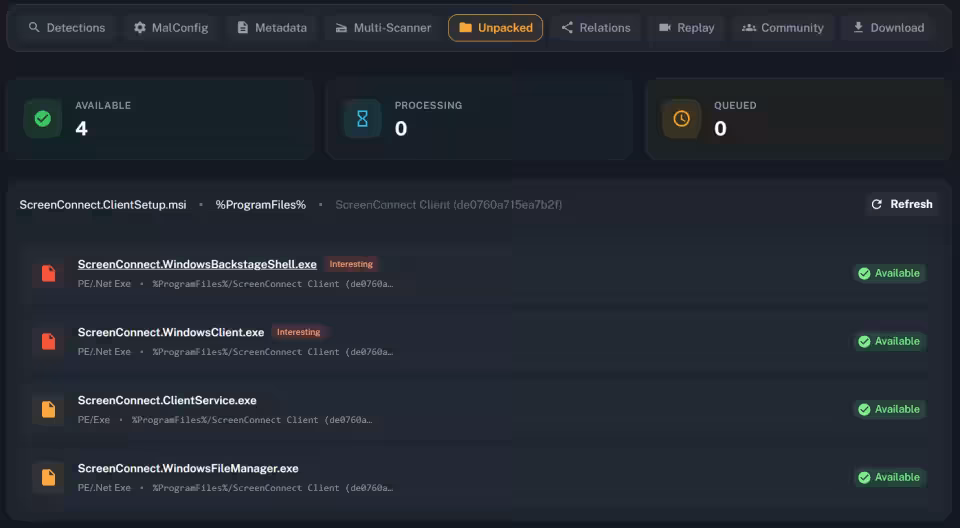Screen dimensions: 960x528
Task: Click PE/.Net Exe text under WindowsFileManager.exe
Action: (104, 488)
